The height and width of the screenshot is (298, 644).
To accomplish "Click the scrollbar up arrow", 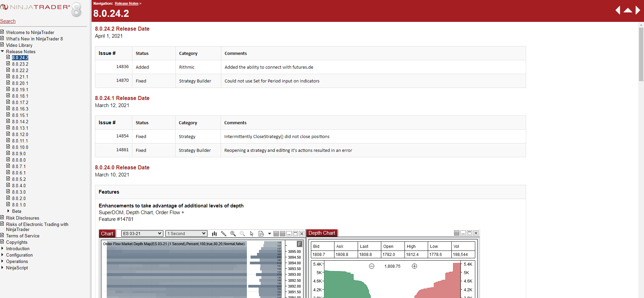I will click(x=641, y=25).
